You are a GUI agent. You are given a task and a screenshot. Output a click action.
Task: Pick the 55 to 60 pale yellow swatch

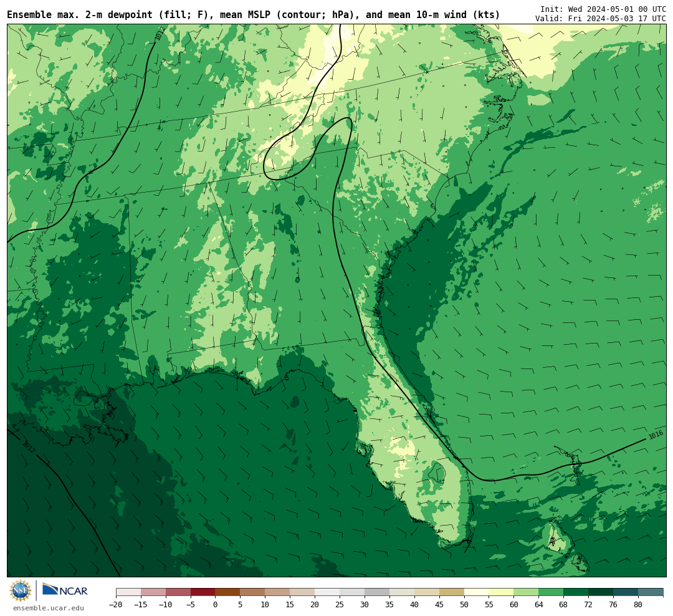pos(502,592)
